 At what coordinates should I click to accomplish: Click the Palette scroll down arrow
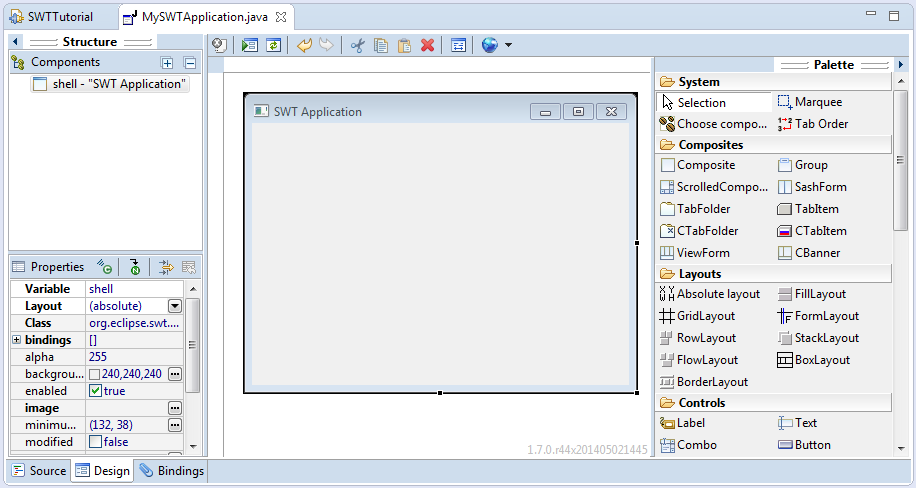coord(900,449)
